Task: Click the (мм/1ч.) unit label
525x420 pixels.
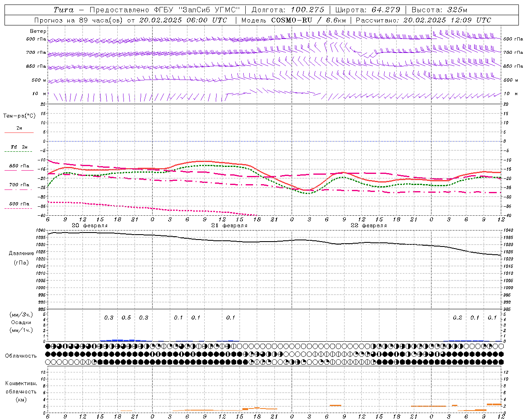Action: (21, 330)
